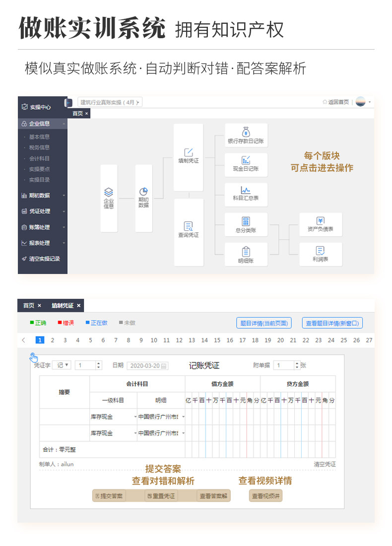Select 实操要点 in the sidebar
This screenshot has width=392, height=546.
point(39,169)
